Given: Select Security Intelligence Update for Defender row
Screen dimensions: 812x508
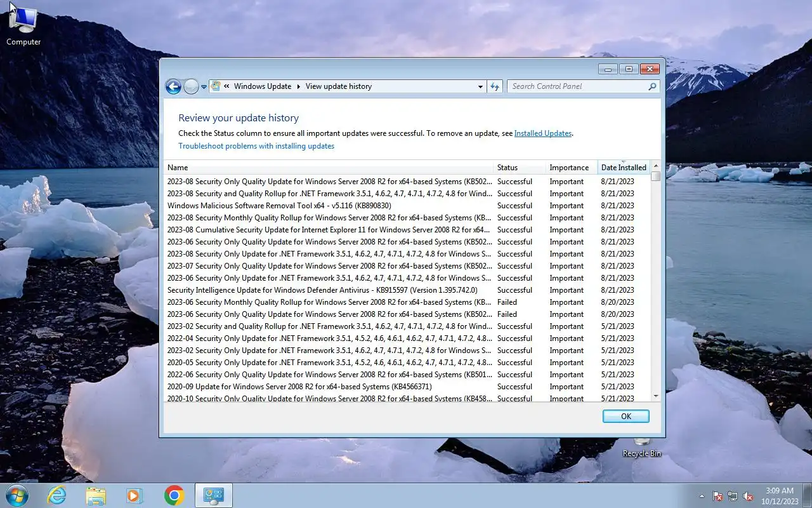Looking at the screenshot, I should point(407,290).
